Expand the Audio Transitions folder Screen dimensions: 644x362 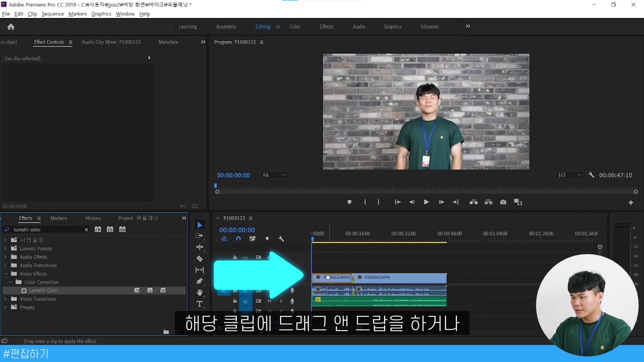click(5, 265)
